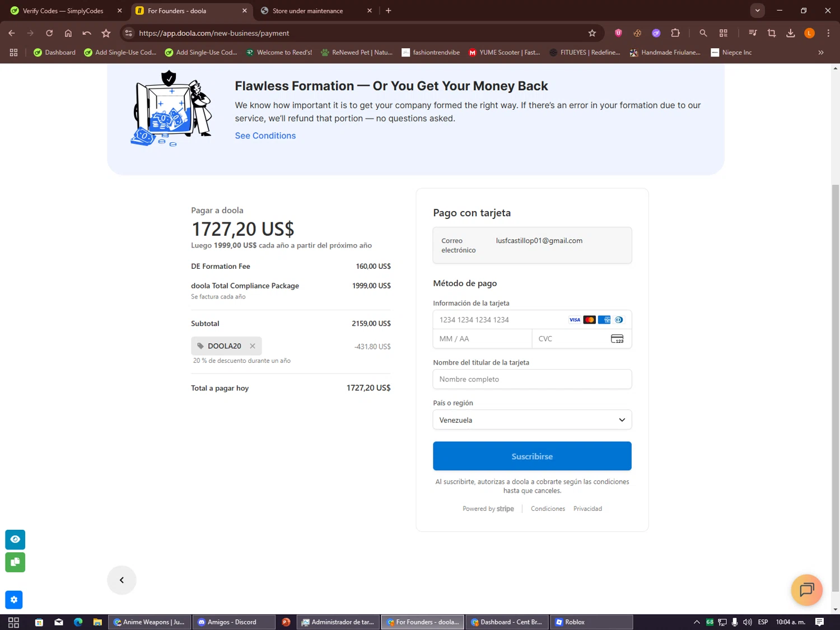Switch to Verify Codes SimplyCodes tab
Viewport: 840px width, 630px height.
click(x=64, y=11)
